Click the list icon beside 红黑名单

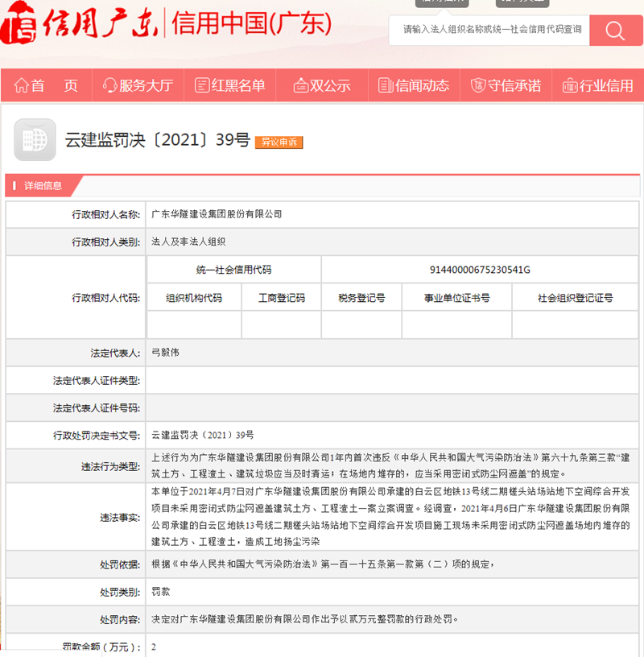[x=202, y=85]
